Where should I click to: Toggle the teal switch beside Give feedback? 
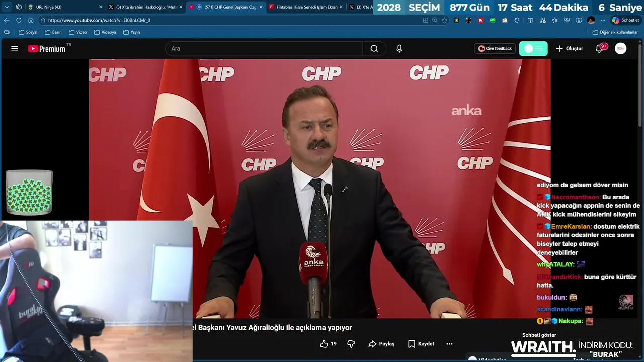(533, 49)
